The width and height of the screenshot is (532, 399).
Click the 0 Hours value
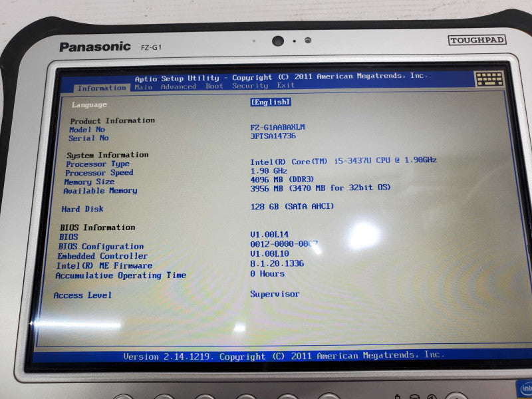[x=267, y=273]
